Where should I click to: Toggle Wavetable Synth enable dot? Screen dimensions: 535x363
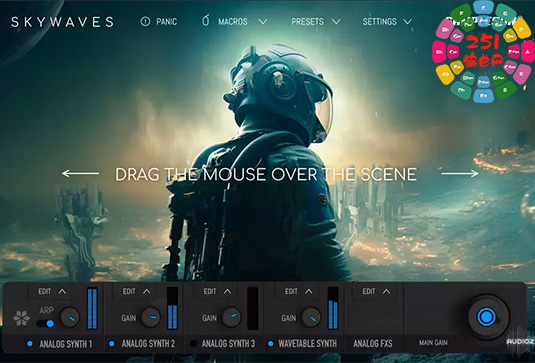click(x=271, y=344)
